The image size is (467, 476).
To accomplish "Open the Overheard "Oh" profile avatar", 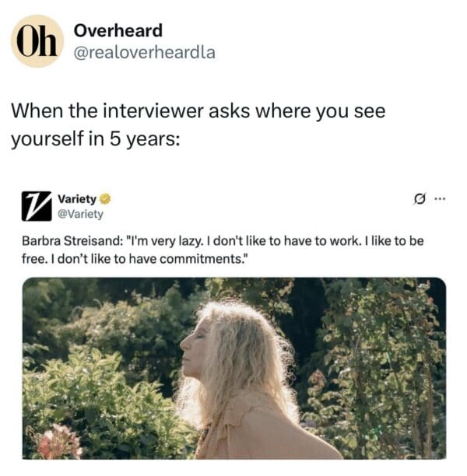I will tap(37, 41).
